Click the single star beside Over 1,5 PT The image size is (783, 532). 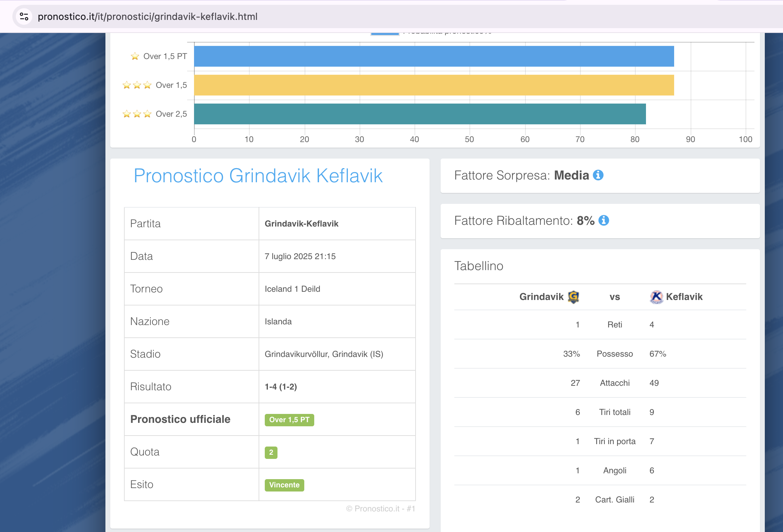pyautogui.click(x=135, y=56)
